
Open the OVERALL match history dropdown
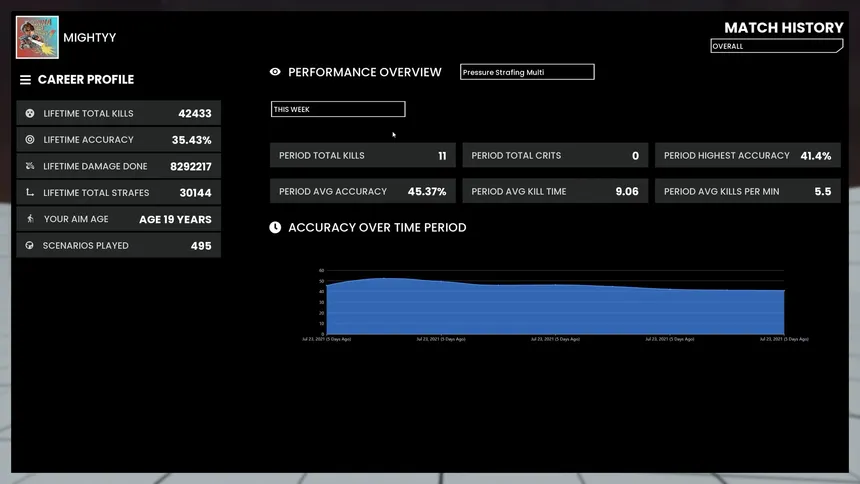click(x=777, y=46)
